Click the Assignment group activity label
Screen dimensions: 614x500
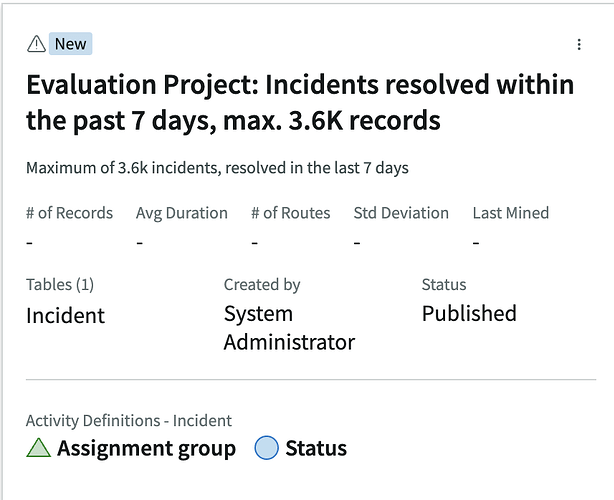coord(146,448)
